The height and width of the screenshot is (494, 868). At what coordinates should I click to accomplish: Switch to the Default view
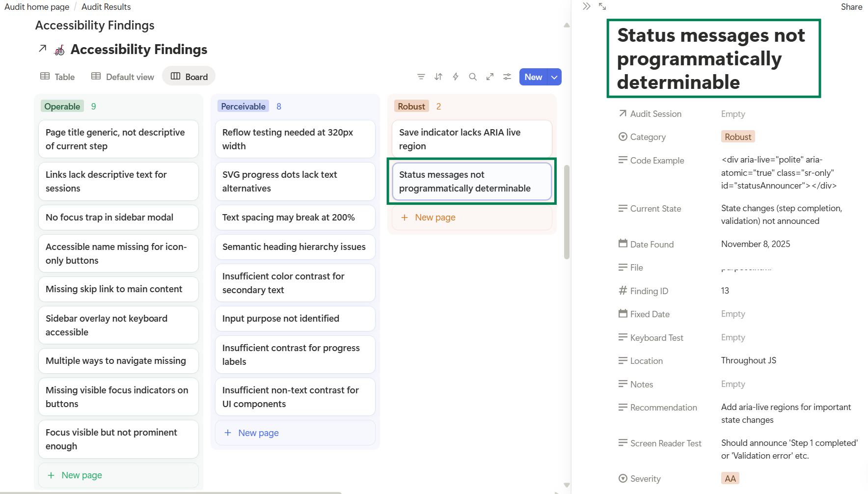[122, 77]
